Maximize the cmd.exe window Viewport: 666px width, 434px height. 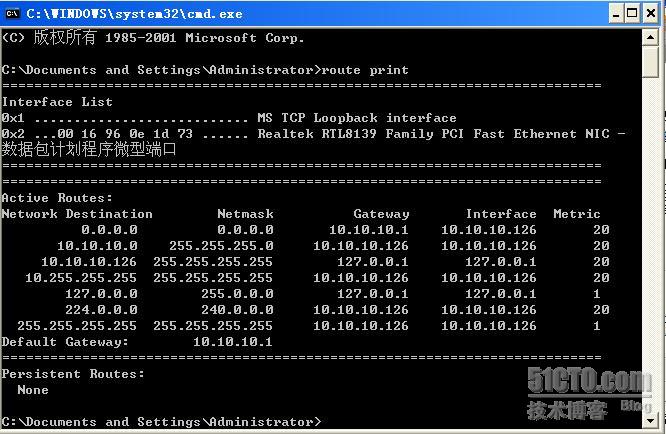(632, 14)
